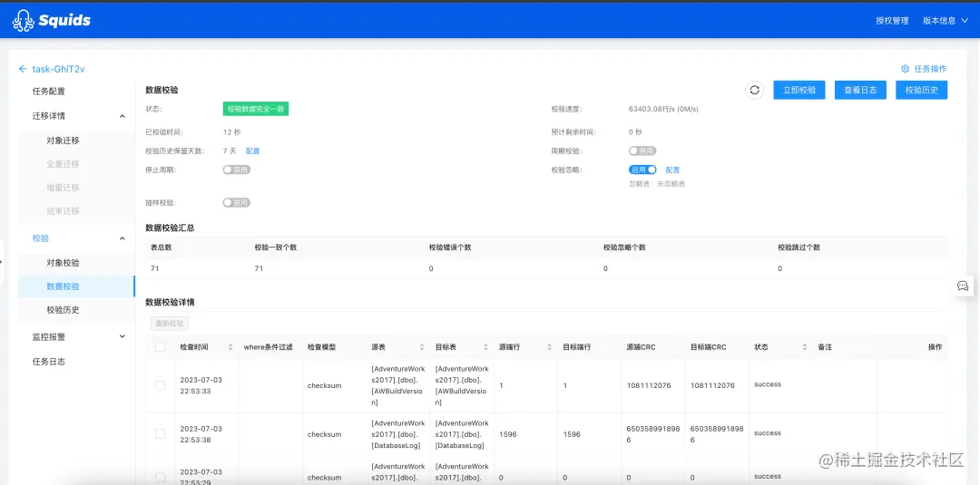The height and width of the screenshot is (485, 980).
Task: Click the 表总数 value 71
Action: click(155, 268)
